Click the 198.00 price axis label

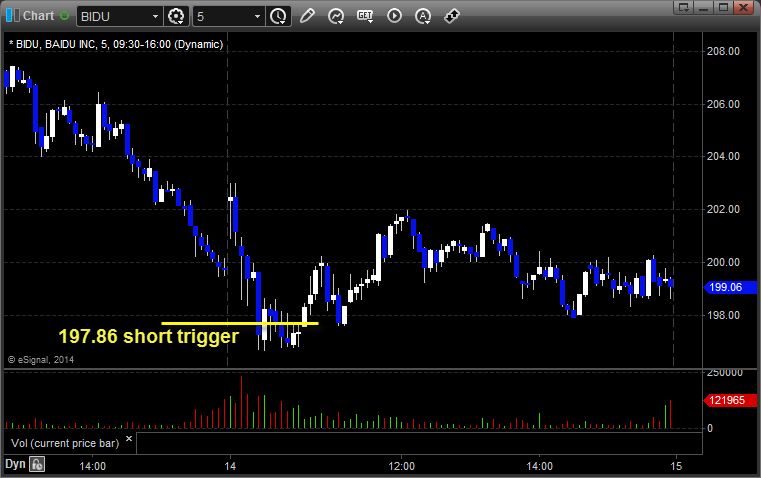pyautogui.click(x=723, y=315)
